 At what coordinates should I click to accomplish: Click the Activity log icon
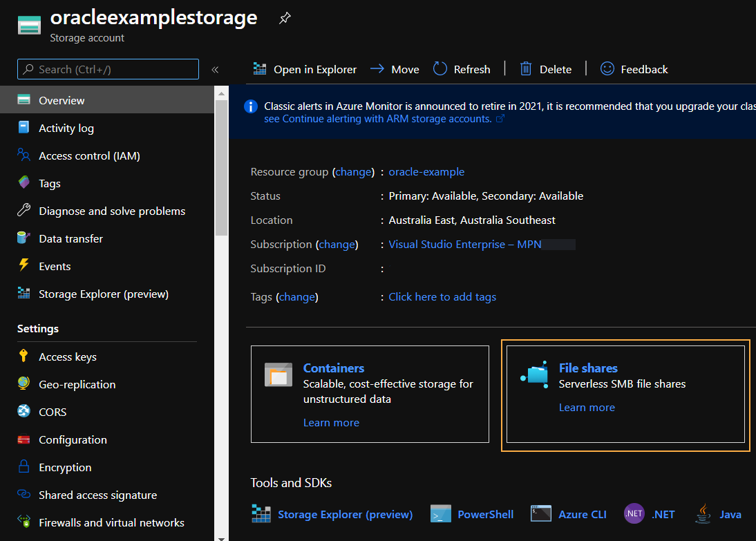click(23, 127)
